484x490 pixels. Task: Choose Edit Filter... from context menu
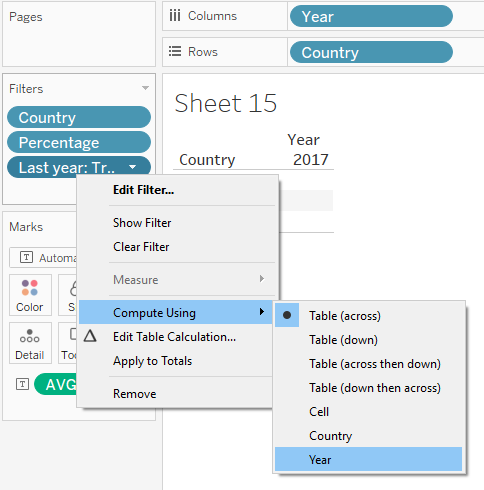coord(143,190)
